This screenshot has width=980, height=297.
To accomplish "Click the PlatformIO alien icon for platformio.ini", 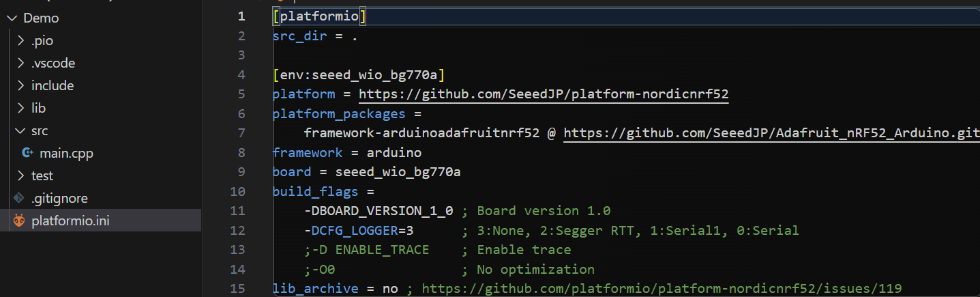I will click(19, 221).
